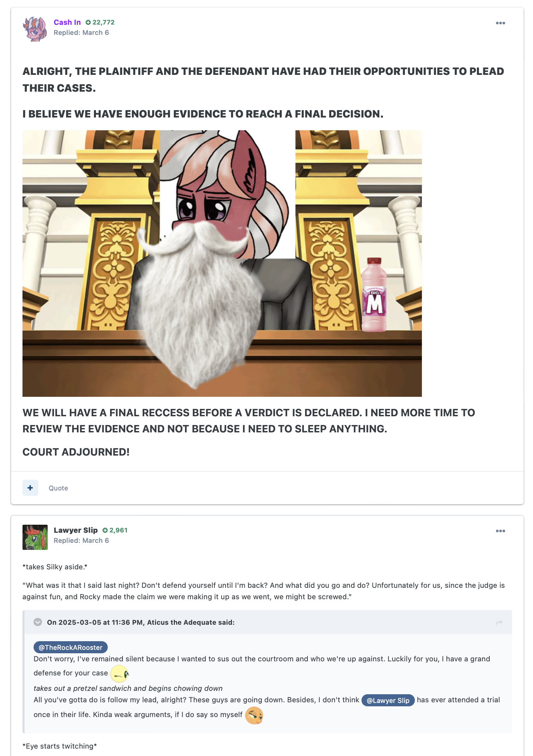Click the sleepy emoji after 'defense for your case'
533x756 pixels.
click(119, 674)
